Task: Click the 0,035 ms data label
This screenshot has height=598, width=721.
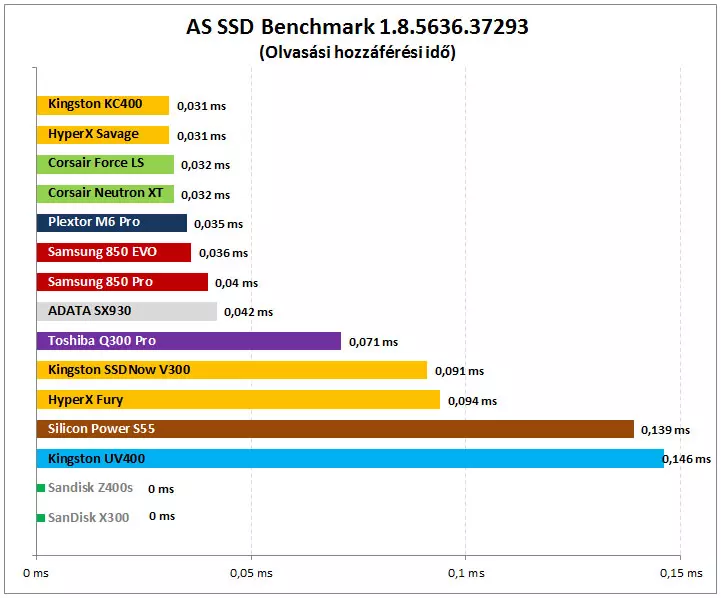Action: (x=218, y=224)
